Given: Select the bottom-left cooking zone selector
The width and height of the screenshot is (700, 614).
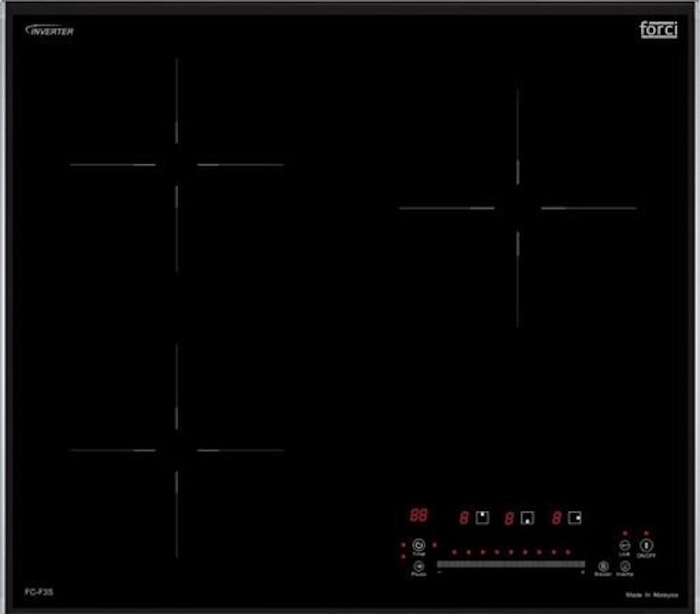Looking at the screenshot, I should click(527, 518).
